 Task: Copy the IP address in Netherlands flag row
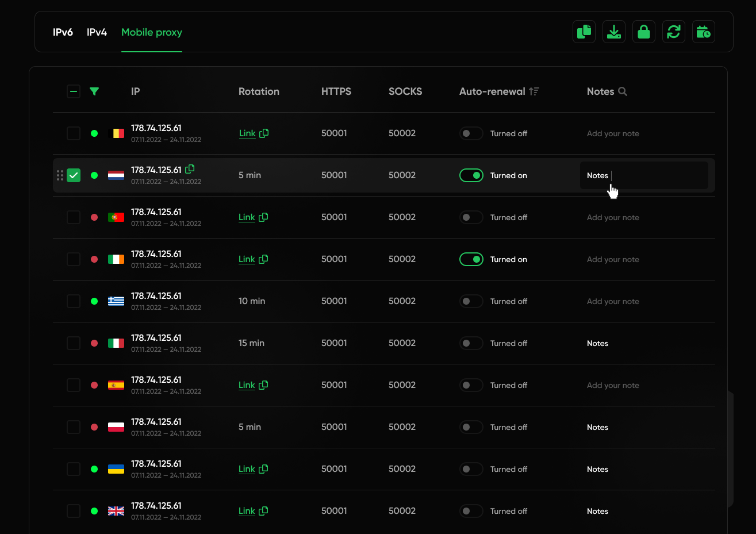(x=190, y=169)
